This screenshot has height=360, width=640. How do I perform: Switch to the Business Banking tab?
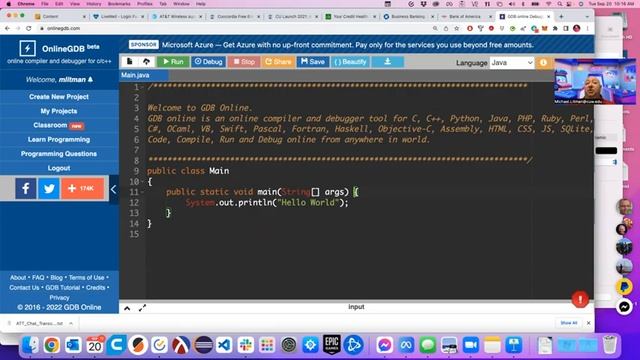tap(409, 16)
